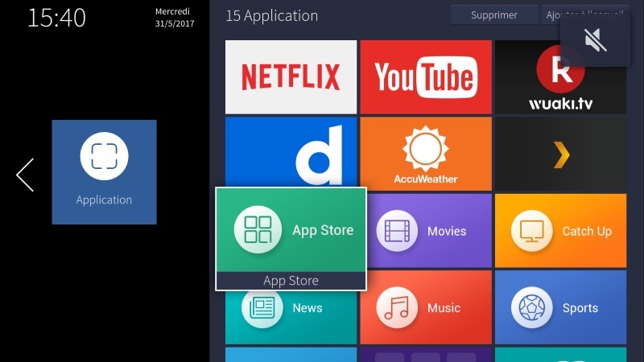644x362 pixels.
Task: Open the Movies film icon tile
Action: tap(425, 231)
